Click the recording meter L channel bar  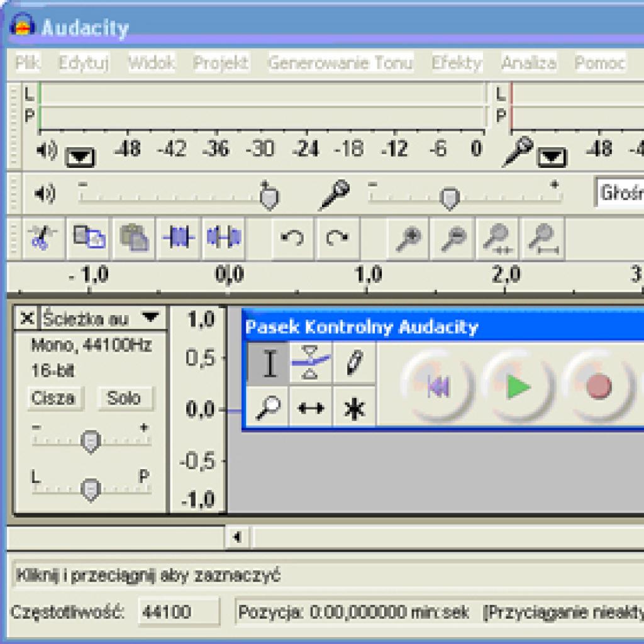pyautogui.click(x=577, y=94)
